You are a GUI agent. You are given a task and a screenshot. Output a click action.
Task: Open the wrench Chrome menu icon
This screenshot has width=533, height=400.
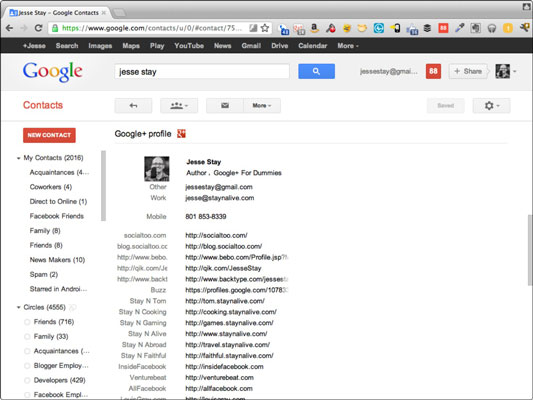pos(525,28)
